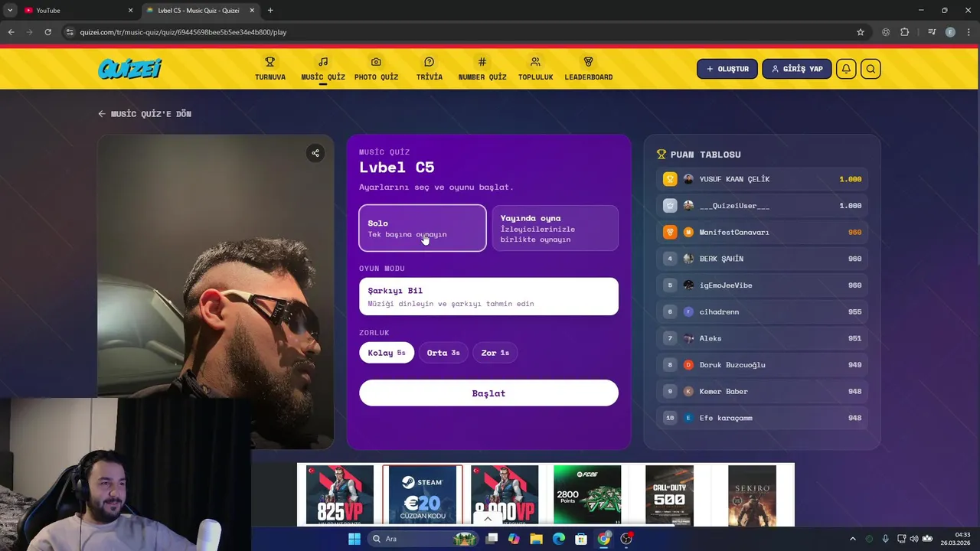Open Microsoft Store from the taskbar
Screen dimensions: 980x551
point(581,539)
